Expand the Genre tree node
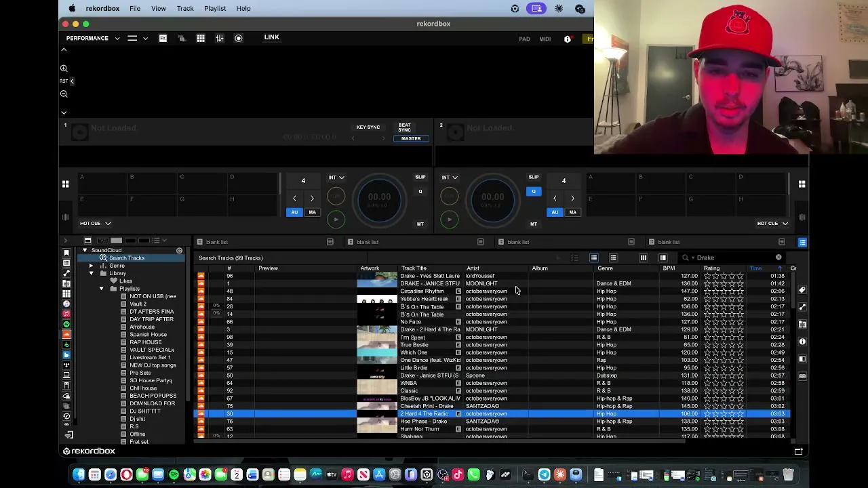Viewport: 868px width, 488px height. (91, 266)
